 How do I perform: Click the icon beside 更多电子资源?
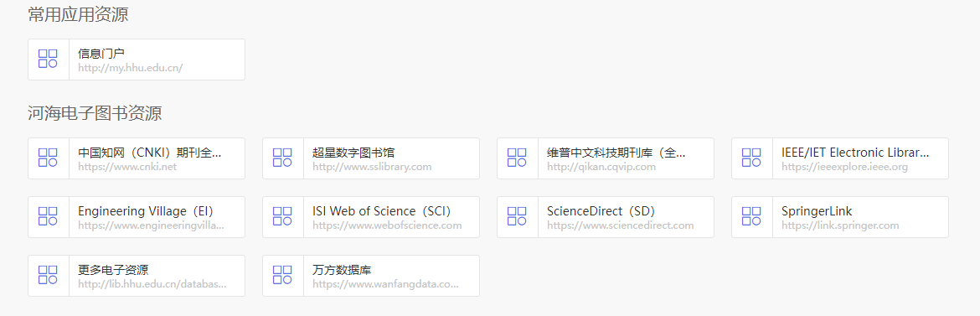(48, 275)
